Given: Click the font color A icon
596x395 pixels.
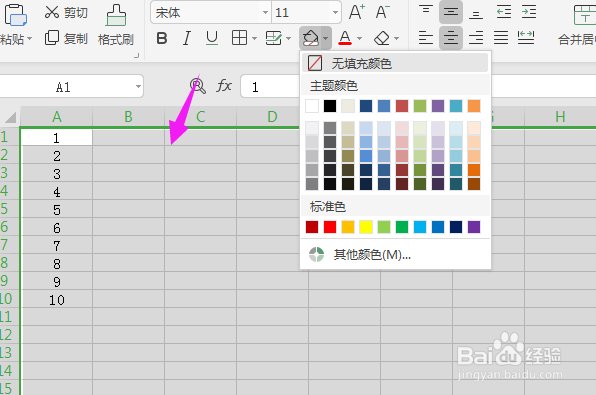Looking at the screenshot, I should pyautogui.click(x=345, y=38).
